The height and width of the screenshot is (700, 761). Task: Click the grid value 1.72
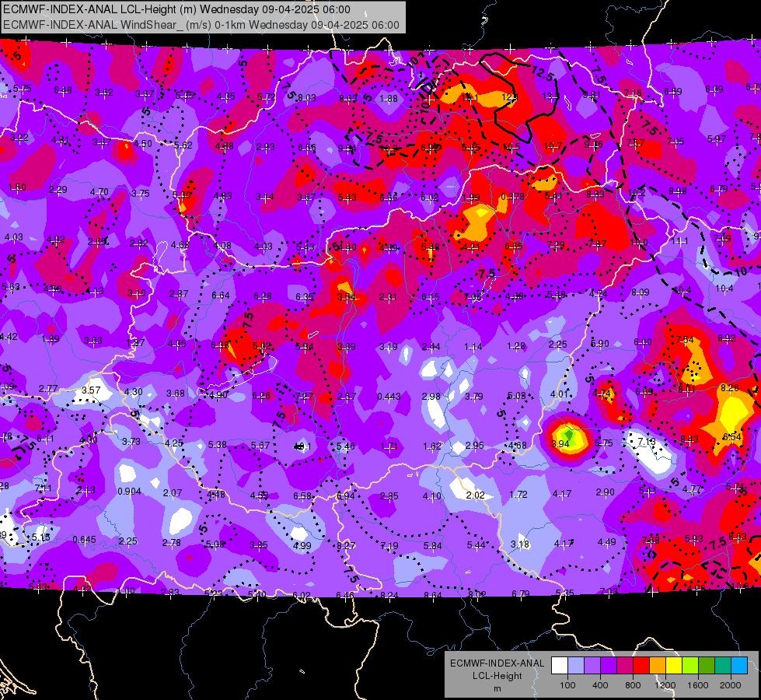tap(518, 495)
